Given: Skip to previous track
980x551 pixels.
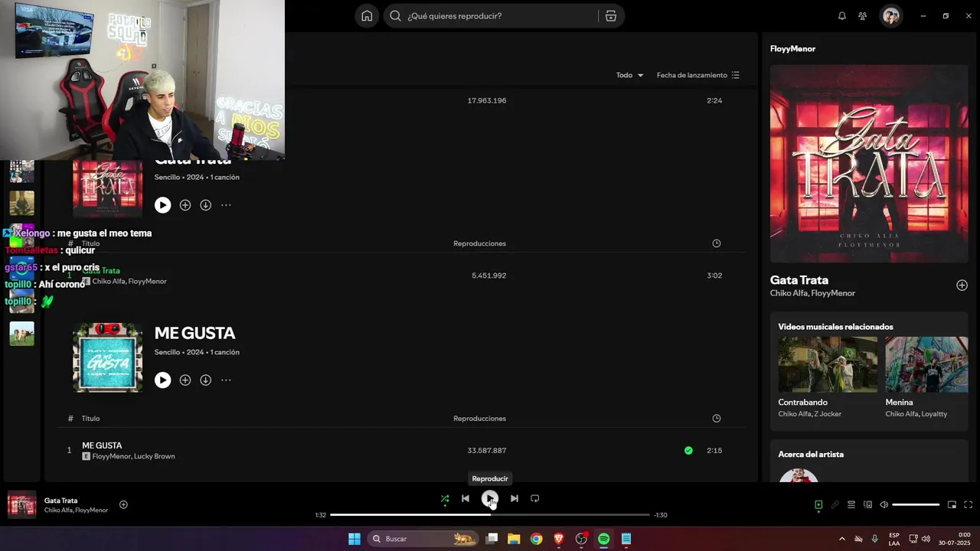Looking at the screenshot, I should point(465,498).
